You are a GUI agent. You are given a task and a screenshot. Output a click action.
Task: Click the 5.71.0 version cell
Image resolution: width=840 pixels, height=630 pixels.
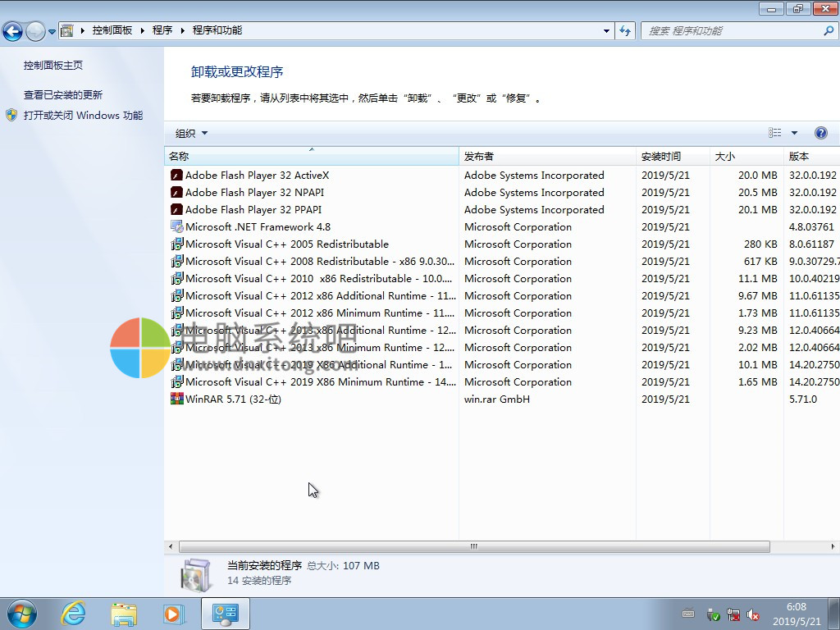tap(802, 399)
